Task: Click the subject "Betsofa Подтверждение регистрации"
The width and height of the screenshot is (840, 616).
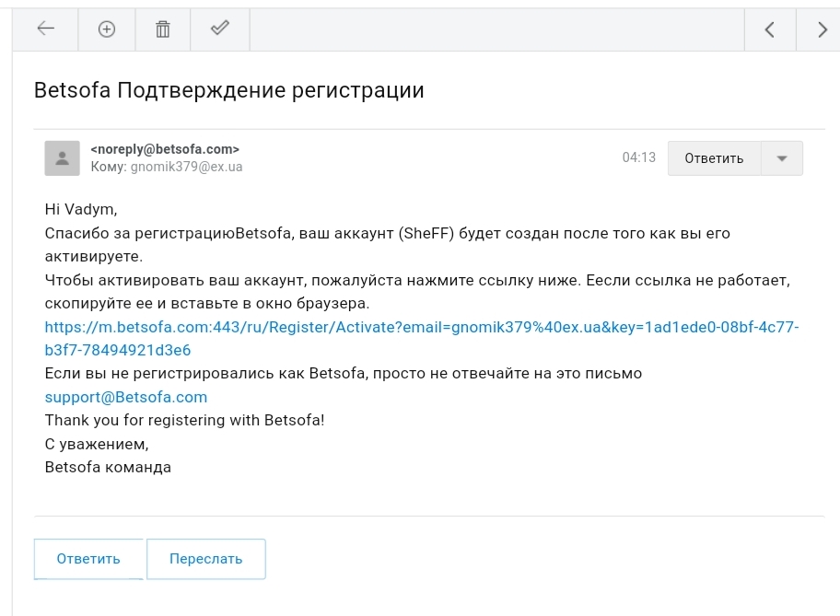Action: point(227,90)
